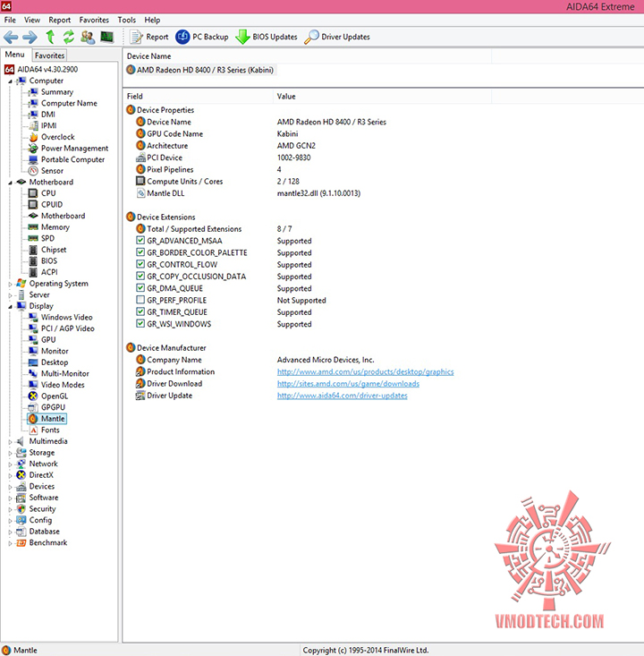Image resolution: width=644 pixels, height=656 pixels.
Task: Expand the Operating System tree node
Action: (x=10, y=284)
